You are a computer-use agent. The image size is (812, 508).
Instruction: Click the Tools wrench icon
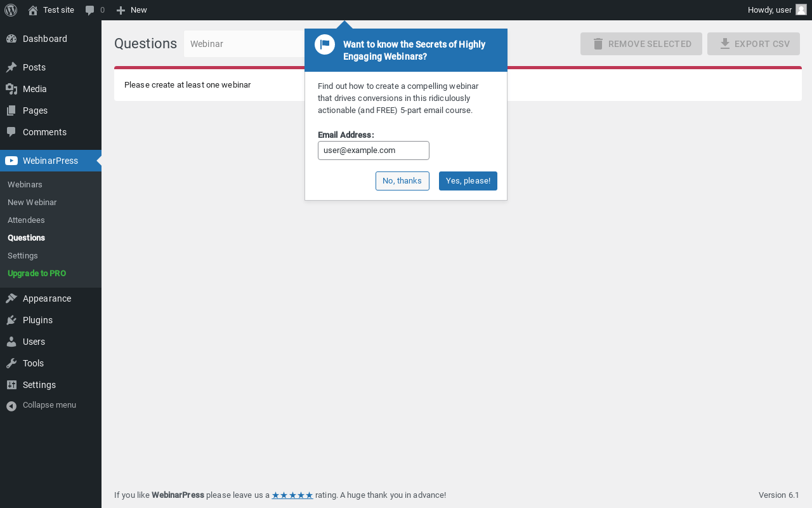pyautogui.click(x=11, y=363)
